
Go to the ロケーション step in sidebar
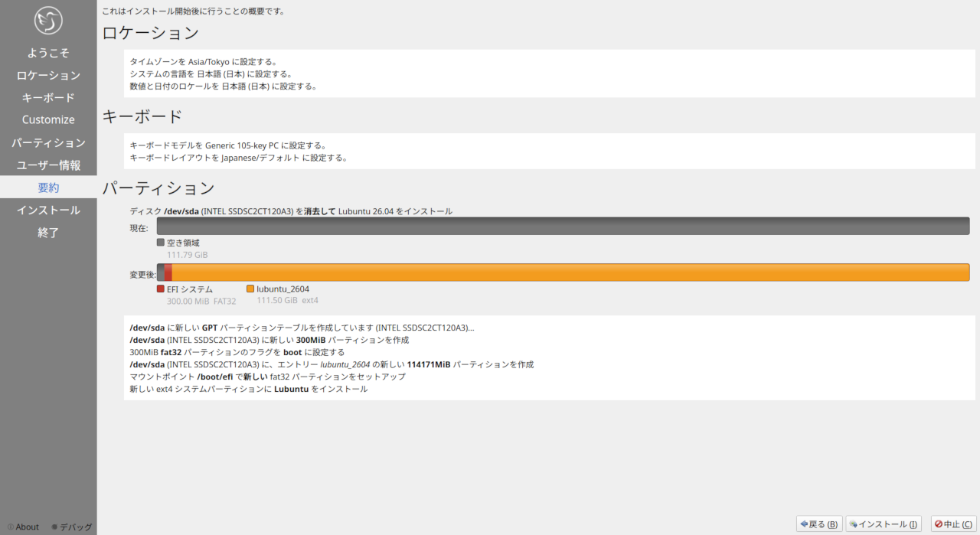48,75
